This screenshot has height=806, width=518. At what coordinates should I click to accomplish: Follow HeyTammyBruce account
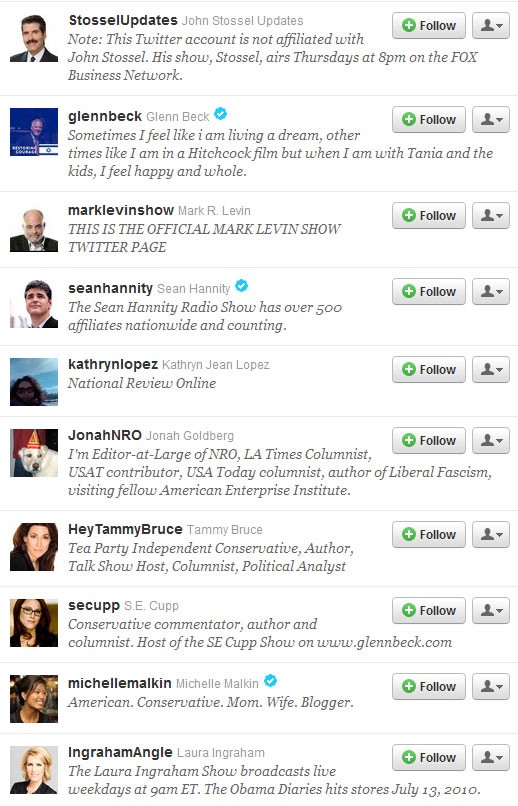[429, 534]
